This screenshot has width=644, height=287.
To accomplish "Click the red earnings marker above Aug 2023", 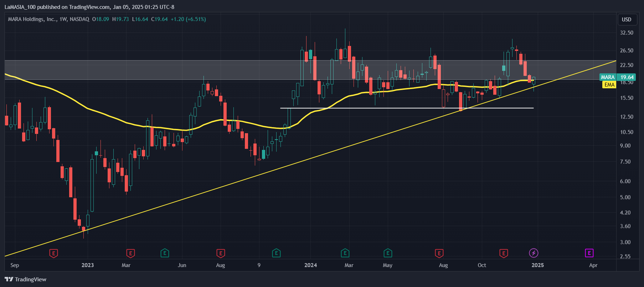I will click(221, 254).
